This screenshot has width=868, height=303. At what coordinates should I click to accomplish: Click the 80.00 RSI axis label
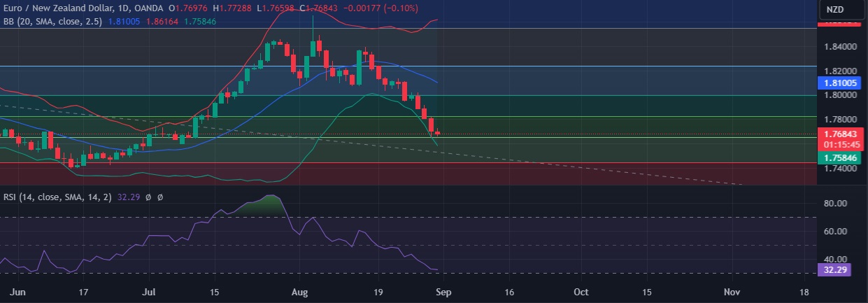(x=836, y=204)
